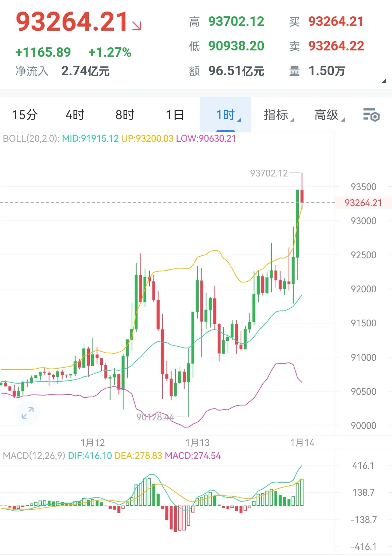Tap the fullscreen expand chart icon
The height and width of the screenshot is (556, 392).
click(28, 413)
